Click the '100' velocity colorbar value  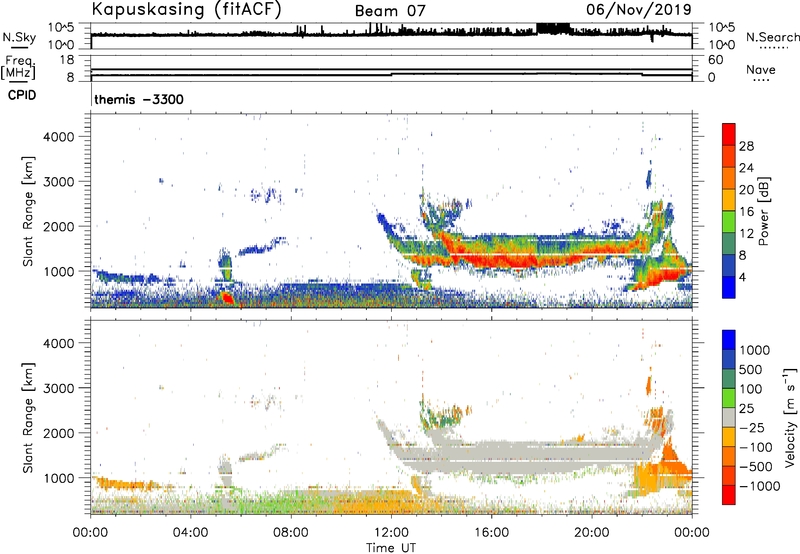pos(751,389)
